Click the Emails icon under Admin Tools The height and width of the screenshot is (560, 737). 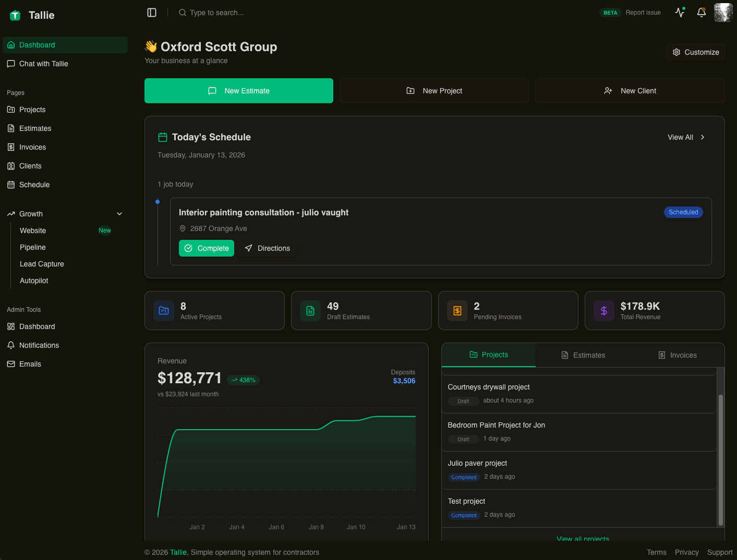point(11,364)
